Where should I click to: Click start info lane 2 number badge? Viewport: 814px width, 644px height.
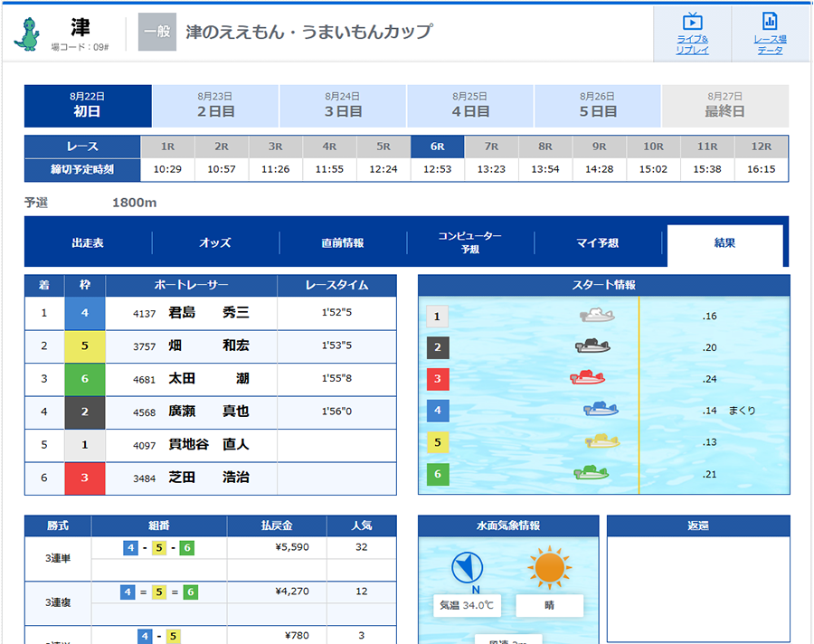[x=437, y=347]
